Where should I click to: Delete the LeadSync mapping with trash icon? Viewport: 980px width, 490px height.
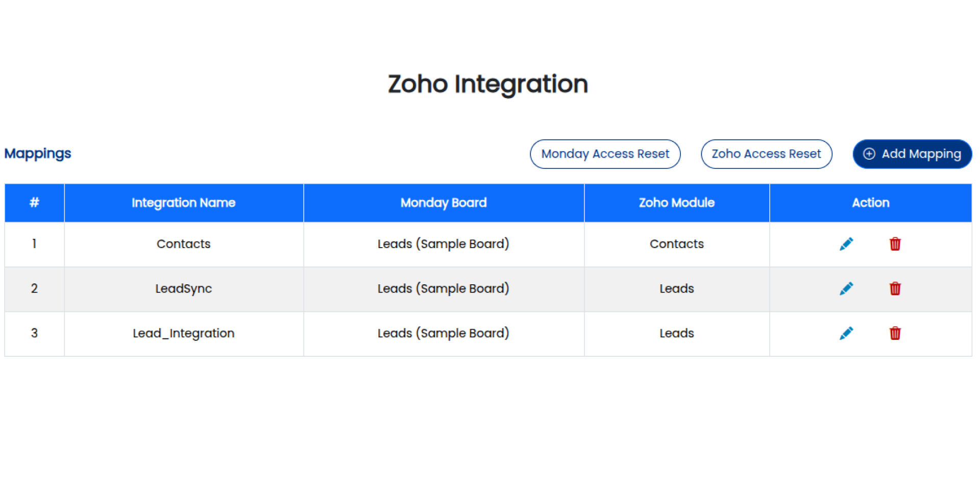(x=895, y=288)
